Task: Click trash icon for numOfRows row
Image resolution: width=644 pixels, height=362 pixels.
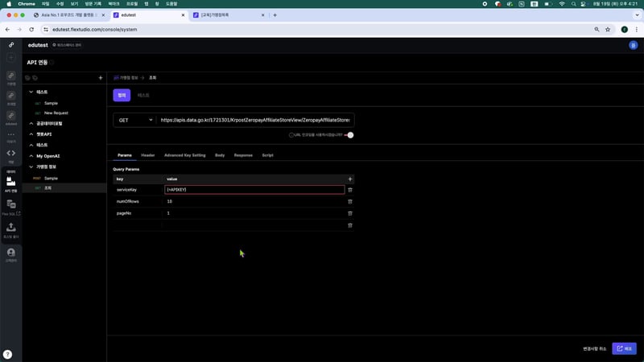Action: click(x=349, y=201)
